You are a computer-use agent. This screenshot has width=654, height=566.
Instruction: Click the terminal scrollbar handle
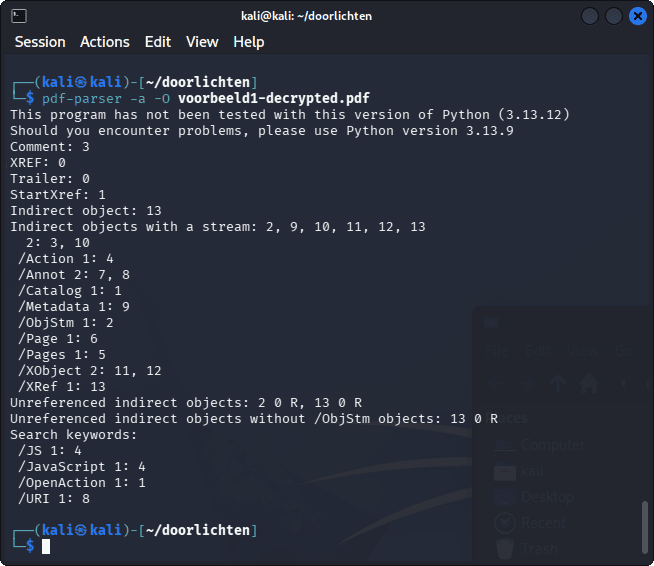[x=644, y=527]
